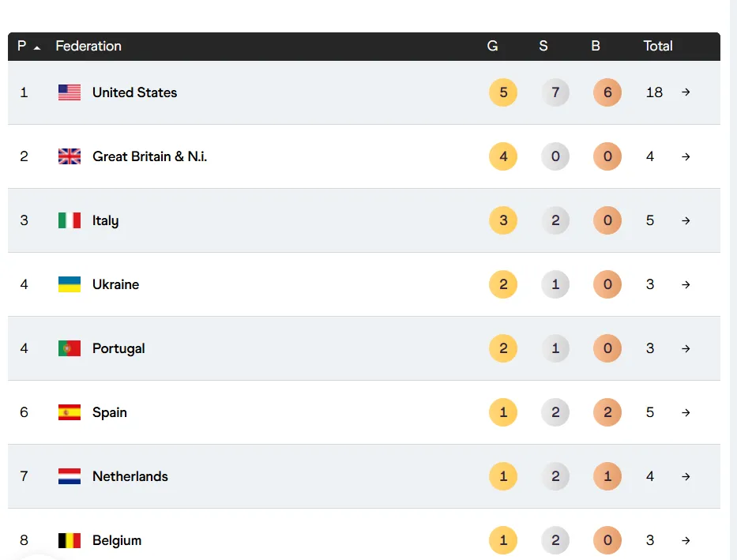
Task: Sort table by P position column
Action: click(x=28, y=47)
